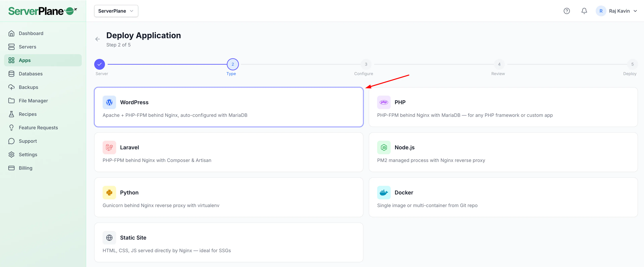The image size is (644, 267).
Task: Click step 3 Configure circle
Action: pos(366,64)
